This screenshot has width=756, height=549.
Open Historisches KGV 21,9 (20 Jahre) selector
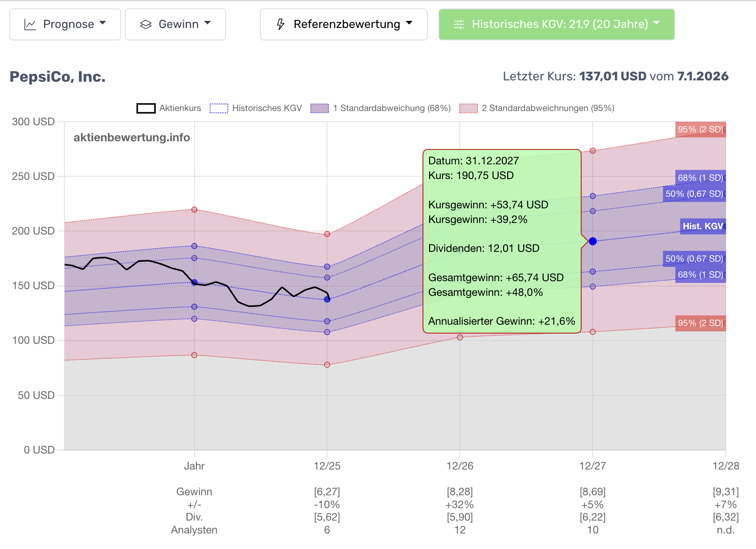click(x=556, y=24)
